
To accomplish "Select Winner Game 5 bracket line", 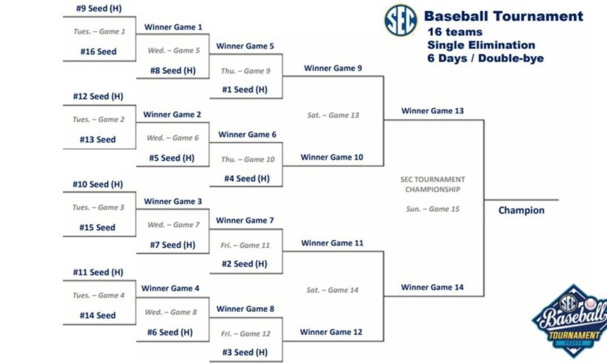I will pos(245,46).
